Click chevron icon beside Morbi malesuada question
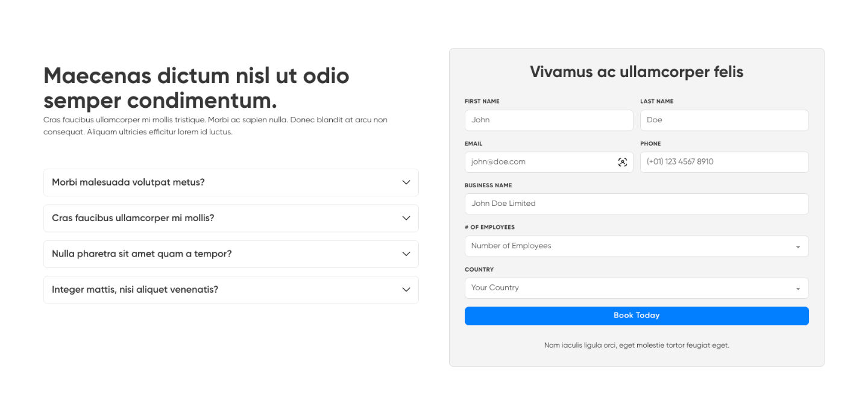This screenshot has height=415, width=868. [406, 183]
